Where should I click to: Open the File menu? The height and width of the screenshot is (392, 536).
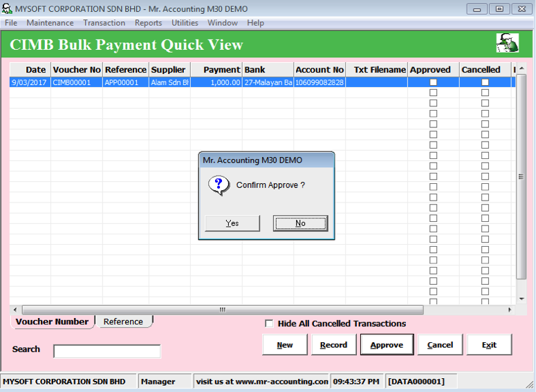(11, 23)
